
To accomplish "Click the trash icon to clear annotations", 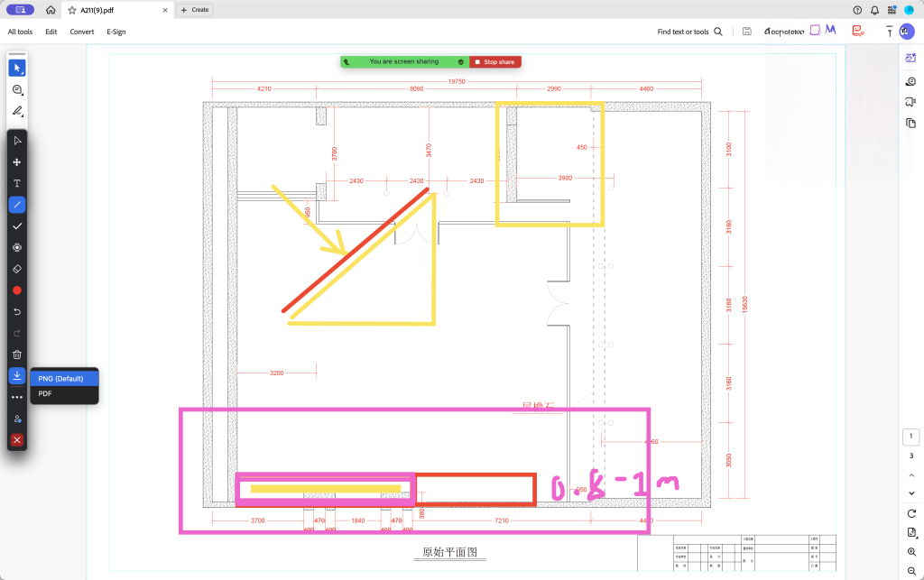I will (17, 354).
